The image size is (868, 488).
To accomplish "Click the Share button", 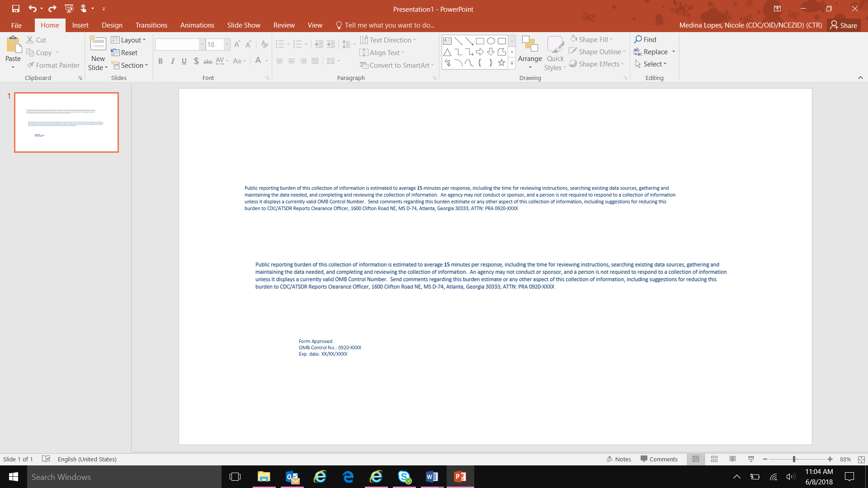I will (x=844, y=25).
